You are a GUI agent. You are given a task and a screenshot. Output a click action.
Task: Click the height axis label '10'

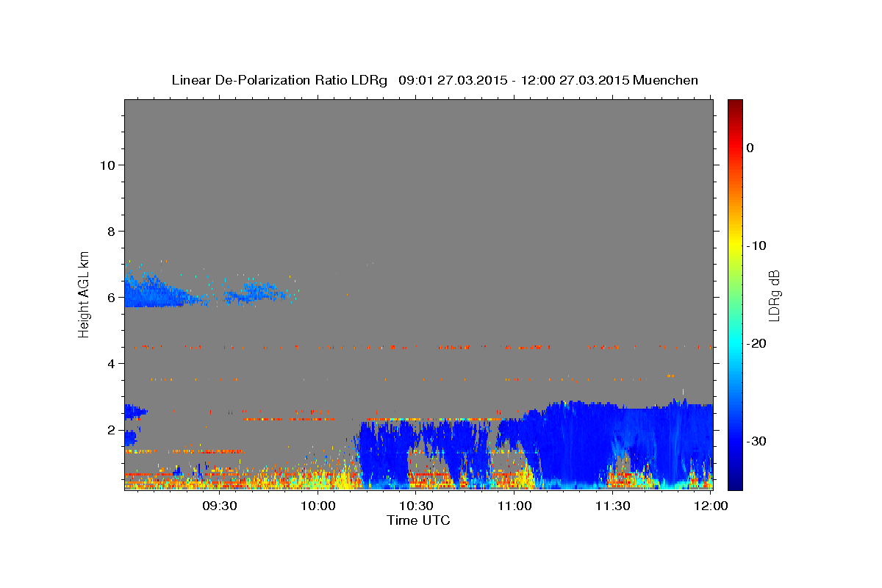[x=107, y=165]
